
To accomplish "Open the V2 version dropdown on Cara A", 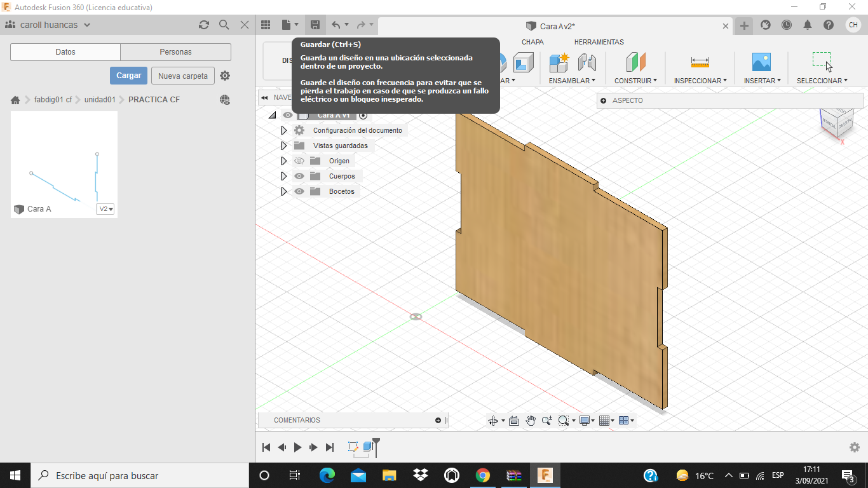I will (105, 209).
